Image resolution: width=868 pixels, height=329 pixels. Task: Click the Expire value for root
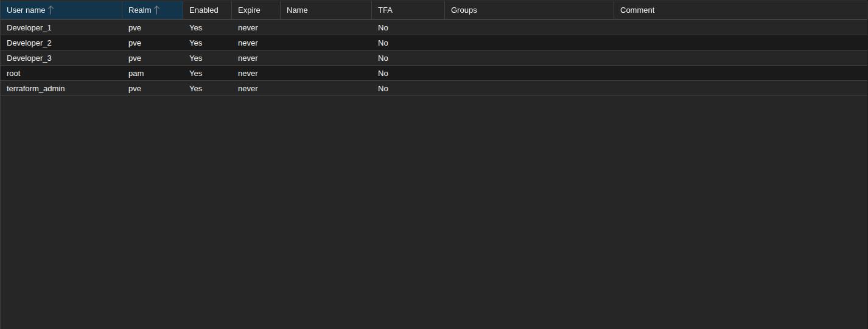(x=248, y=74)
